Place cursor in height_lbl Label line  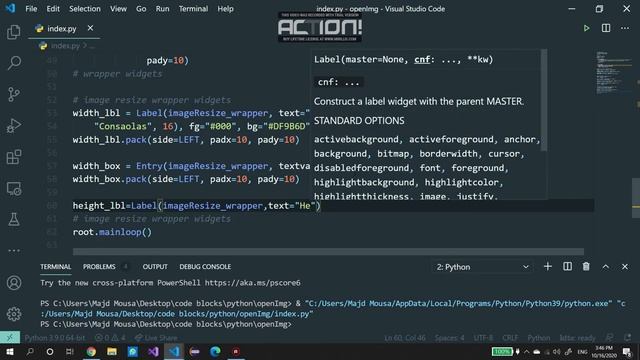[x=196, y=206]
